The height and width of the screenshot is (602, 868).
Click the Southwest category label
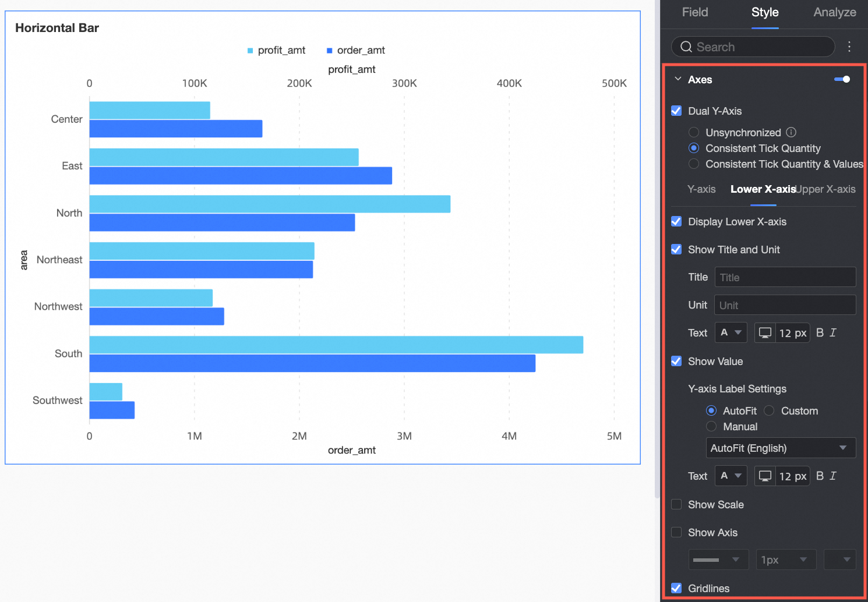[58, 401]
